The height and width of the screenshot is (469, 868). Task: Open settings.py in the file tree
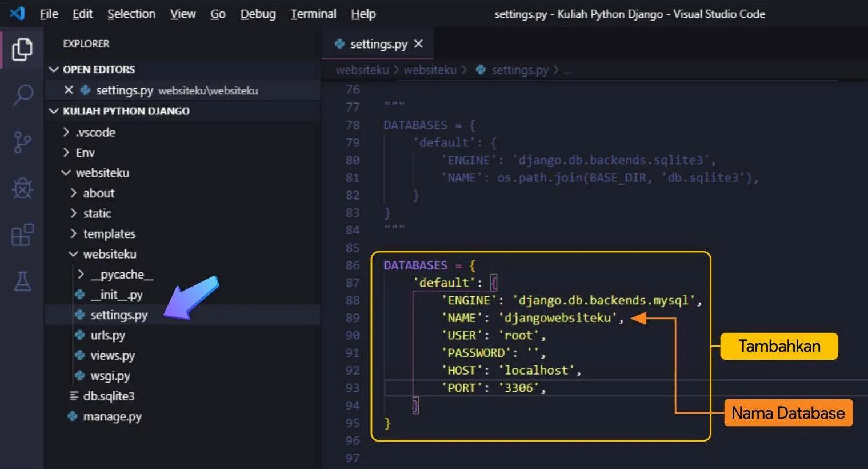[119, 315]
